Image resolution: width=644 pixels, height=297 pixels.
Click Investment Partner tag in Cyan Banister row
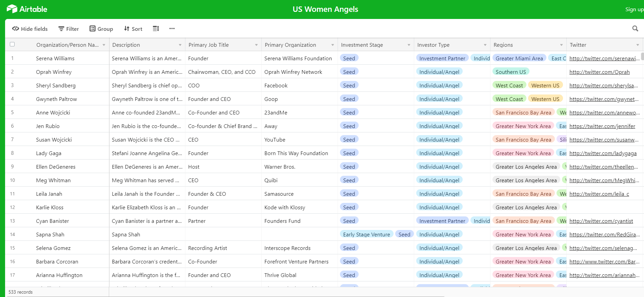click(442, 221)
